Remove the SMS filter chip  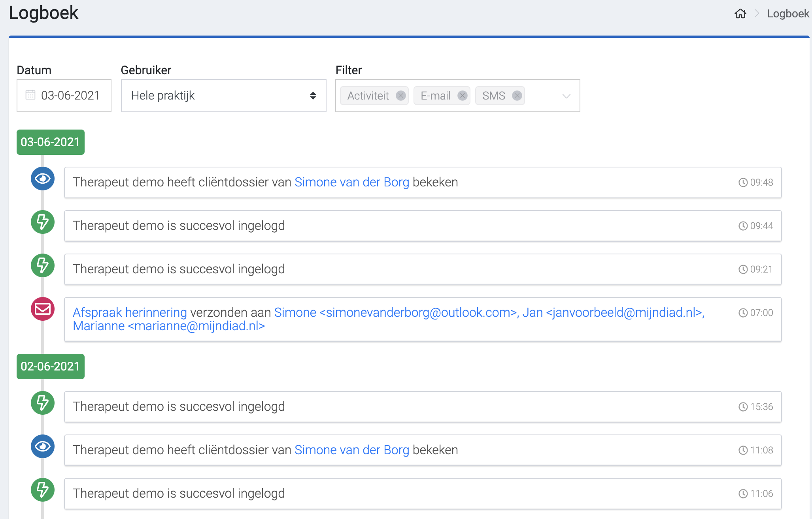pyautogui.click(x=516, y=95)
